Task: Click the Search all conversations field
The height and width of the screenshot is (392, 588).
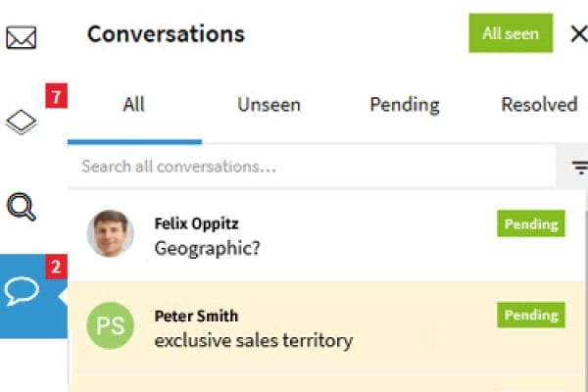Action: click(x=314, y=167)
